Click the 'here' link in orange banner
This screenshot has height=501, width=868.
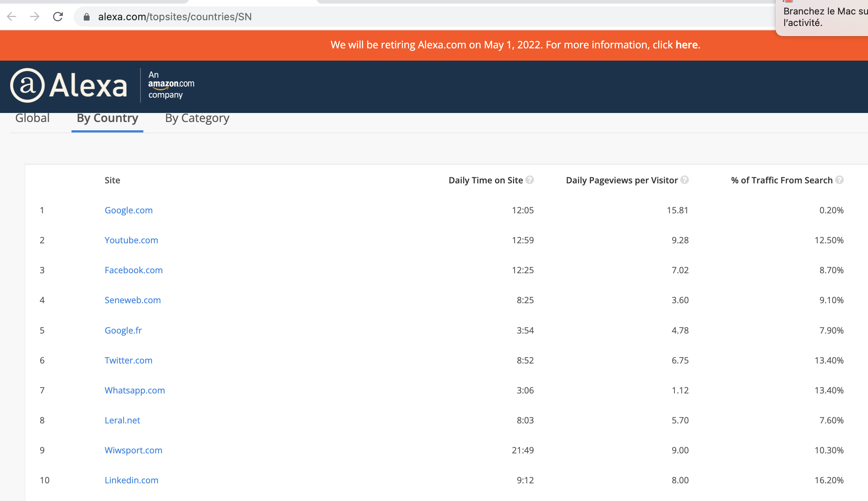(687, 45)
